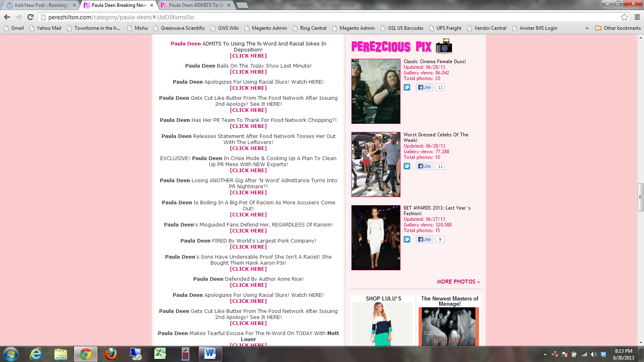The height and width of the screenshot is (362, 644).
Task: Click the BET Awards 2013 gallery thumbnail
Action: pos(376,237)
